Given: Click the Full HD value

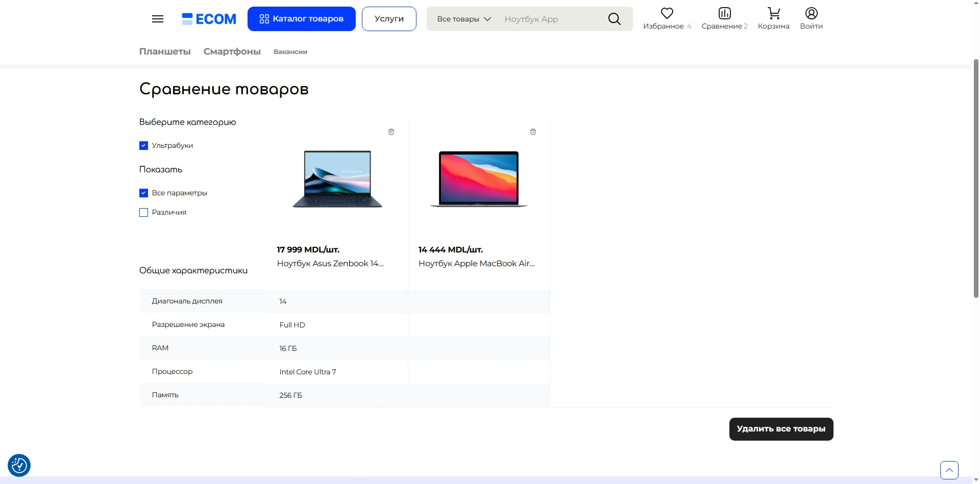Looking at the screenshot, I should pos(292,325).
